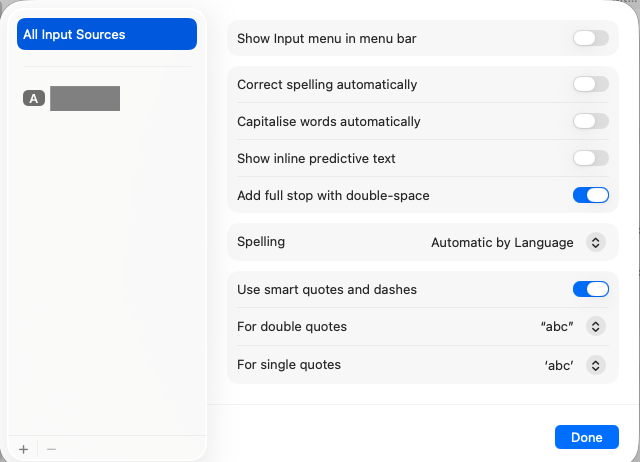This screenshot has height=462, width=640.
Task: Click the 'For double quotes' label
Action: 292,327
